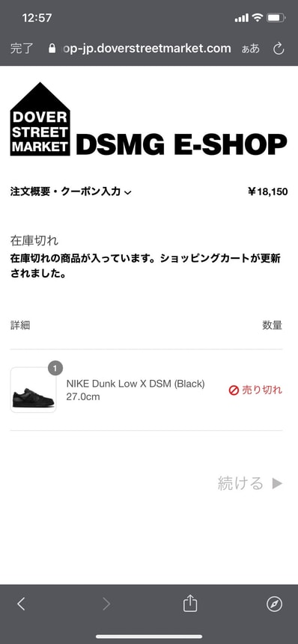Tap the quantity badge on the product image
The height and width of the screenshot is (644, 298).
55,368
